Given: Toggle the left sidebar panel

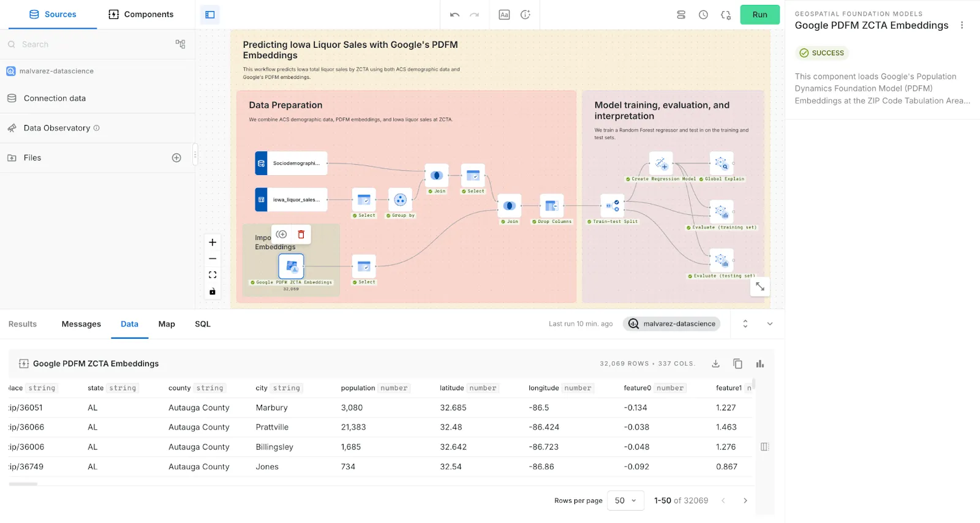Looking at the screenshot, I should tap(210, 15).
